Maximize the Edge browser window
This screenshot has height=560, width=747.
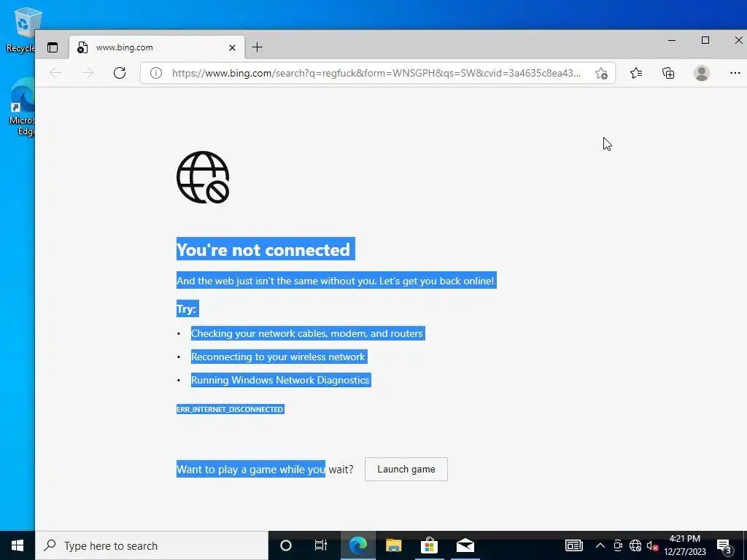(705, 41)
